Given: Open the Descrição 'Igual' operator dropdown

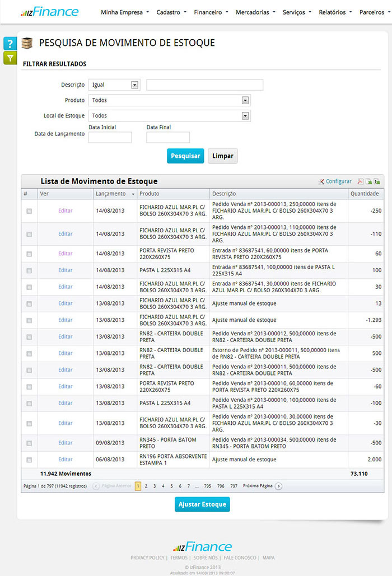Looking at the screenshot, I should 134,85.
